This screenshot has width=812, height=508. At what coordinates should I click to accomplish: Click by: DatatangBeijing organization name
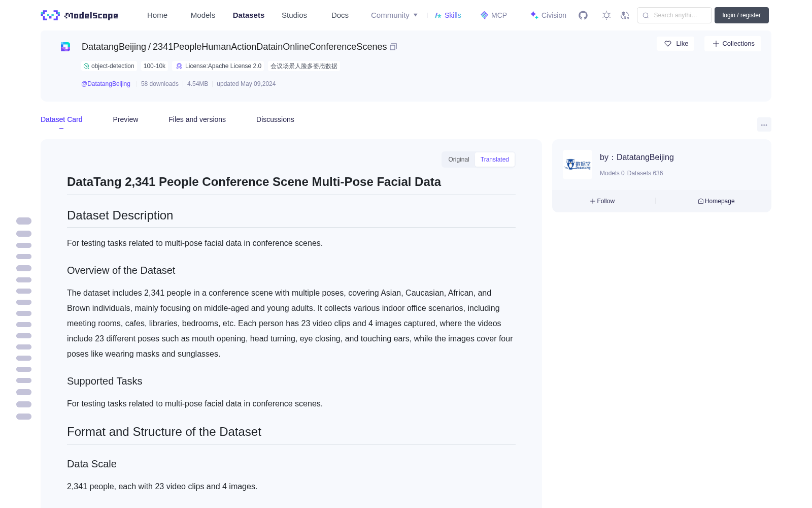click(x=637, y=157)
